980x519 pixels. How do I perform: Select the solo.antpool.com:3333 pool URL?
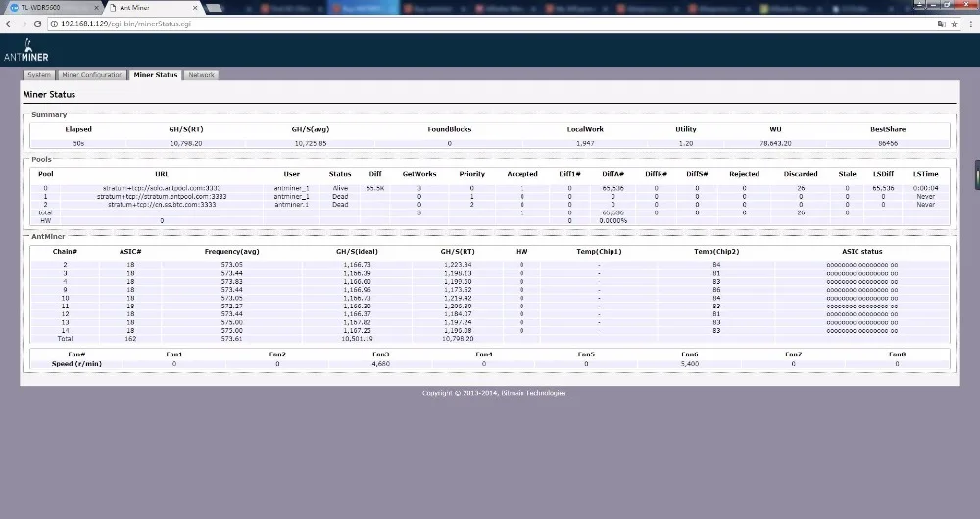click(162, 188)
